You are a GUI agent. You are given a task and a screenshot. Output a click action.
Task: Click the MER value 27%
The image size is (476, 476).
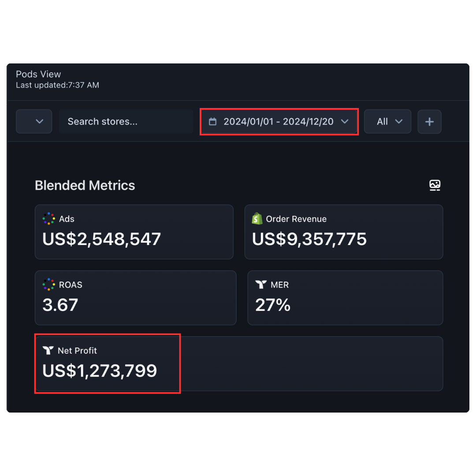273,305
